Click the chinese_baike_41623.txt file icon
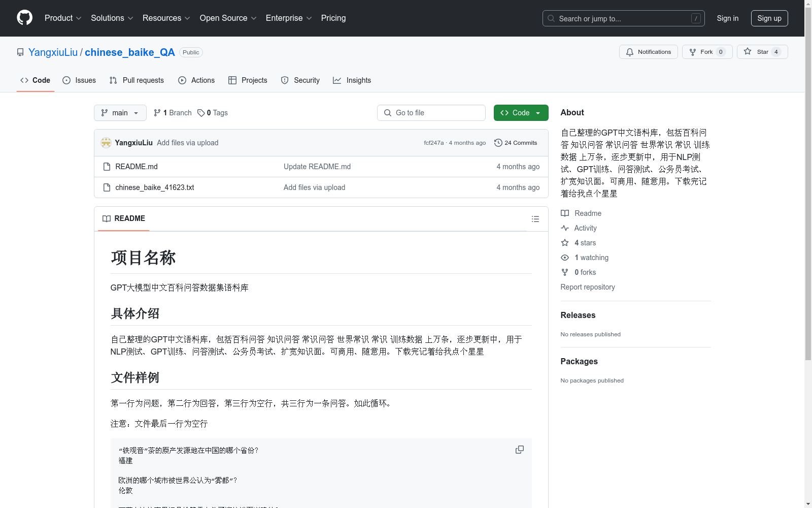 107,187
